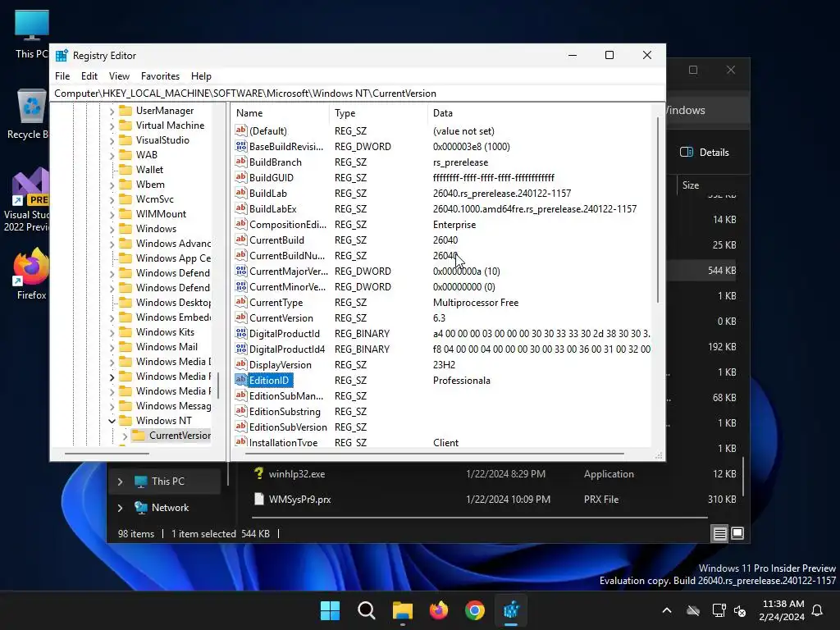Expand the UserManager registry key

pos(112,111)
